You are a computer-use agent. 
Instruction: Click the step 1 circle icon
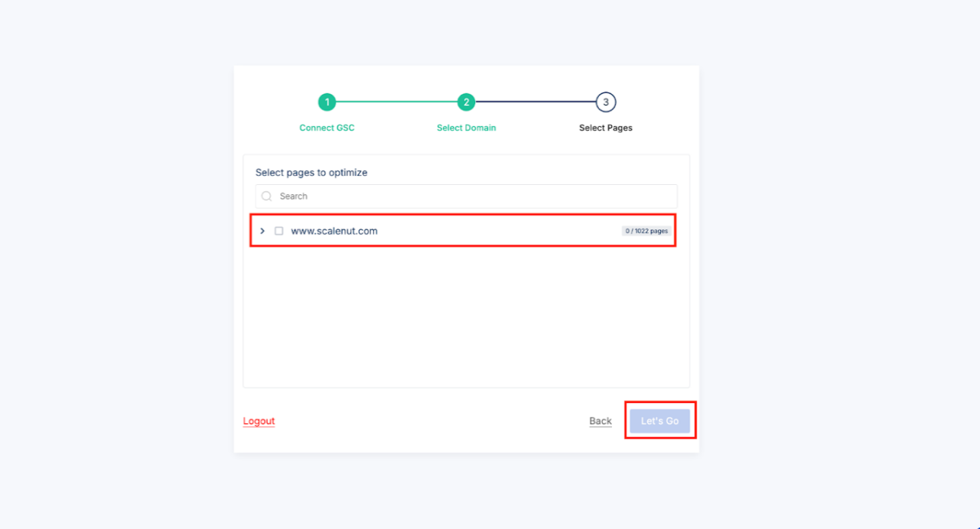coord(327,102)
